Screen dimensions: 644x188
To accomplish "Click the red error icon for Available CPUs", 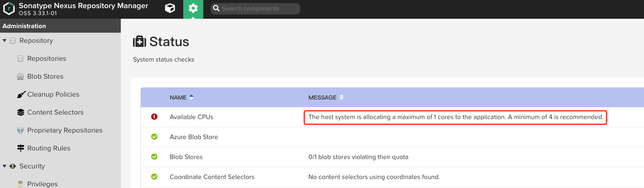I will [154, 117].
